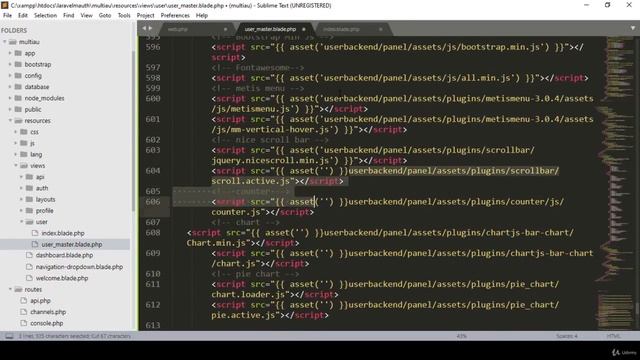Collapse the user folder arrow
This screenshot has height=360, width=640.
pyautogui.click(x=22, y=222)
